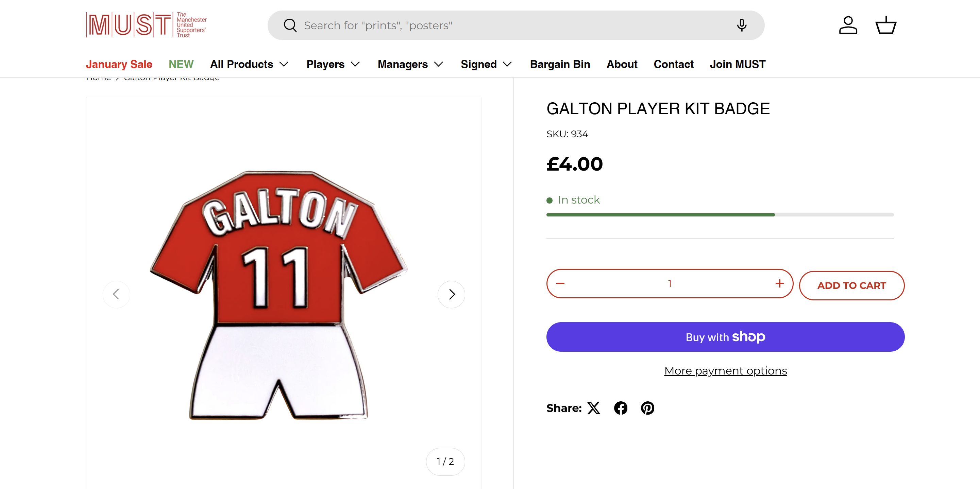This screenshot has width=980, height=489.
Task: Click More payment options link
Action: pos(725,371)
